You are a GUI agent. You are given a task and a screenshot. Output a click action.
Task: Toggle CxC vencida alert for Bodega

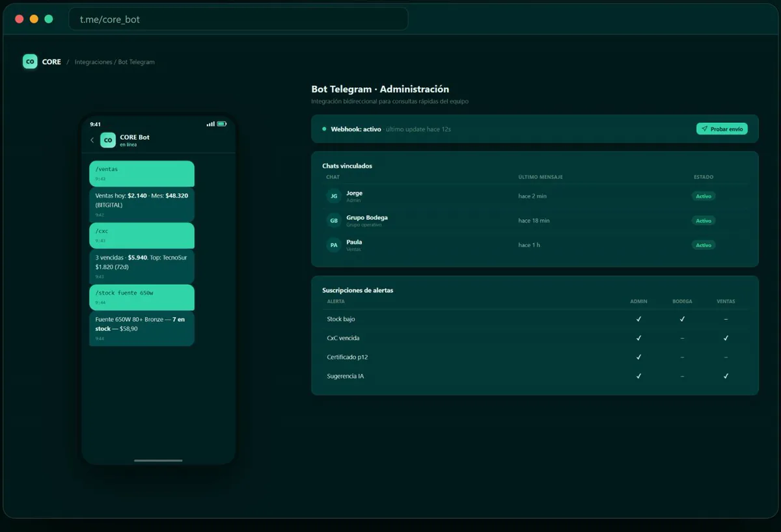(x=682, y=338)
